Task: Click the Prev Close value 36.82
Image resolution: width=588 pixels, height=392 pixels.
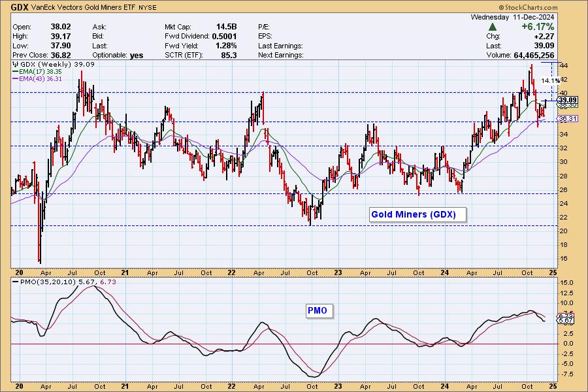Action: [x=61, y=55]
